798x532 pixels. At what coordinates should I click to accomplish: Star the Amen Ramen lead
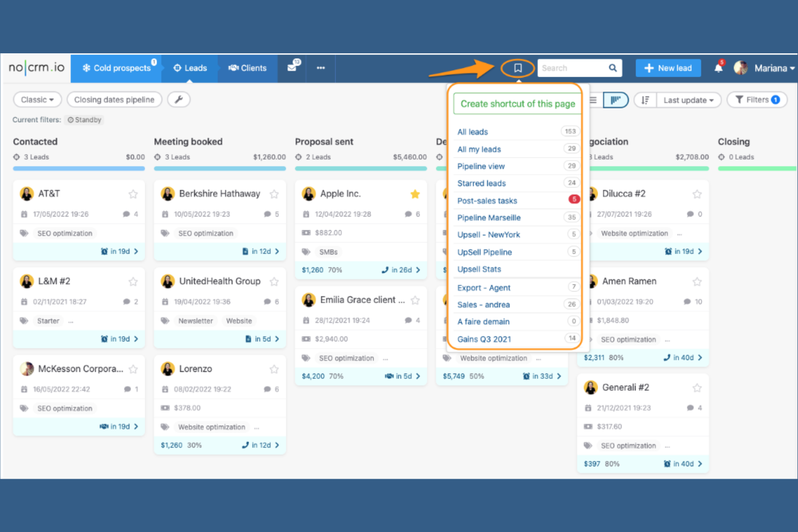click(697, 281)
